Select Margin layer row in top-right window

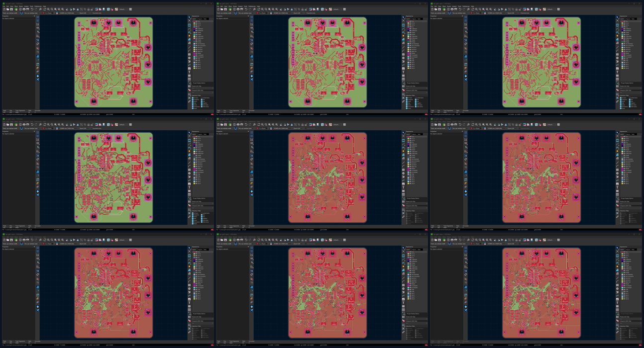point(631,53)
